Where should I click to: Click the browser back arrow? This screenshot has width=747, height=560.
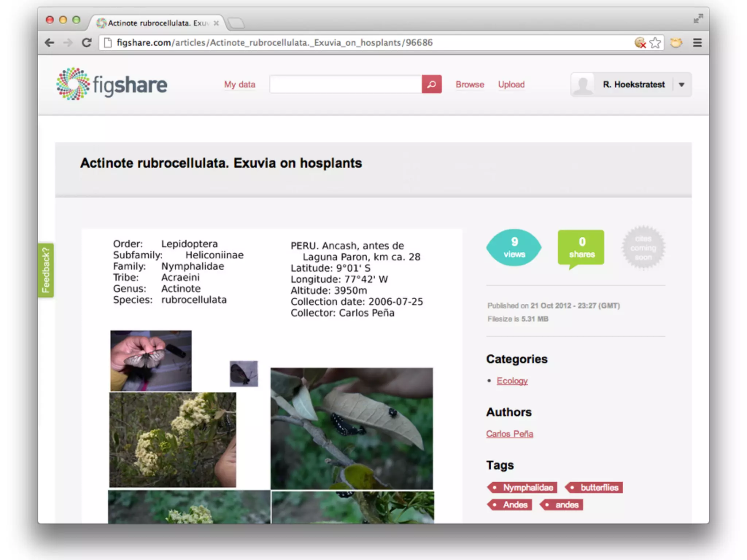pyautogui.click(x=50, y=43)
